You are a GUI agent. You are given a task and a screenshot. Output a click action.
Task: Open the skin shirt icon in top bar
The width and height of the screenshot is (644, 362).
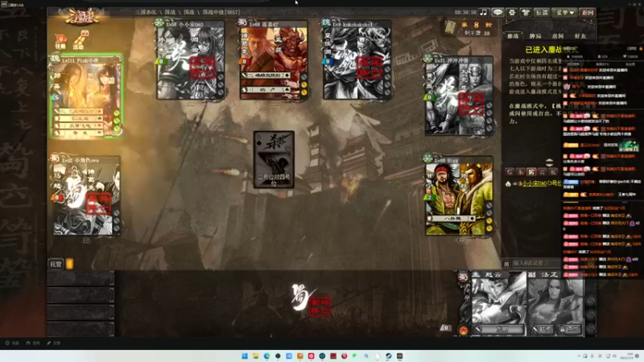[x=526, y=13]
